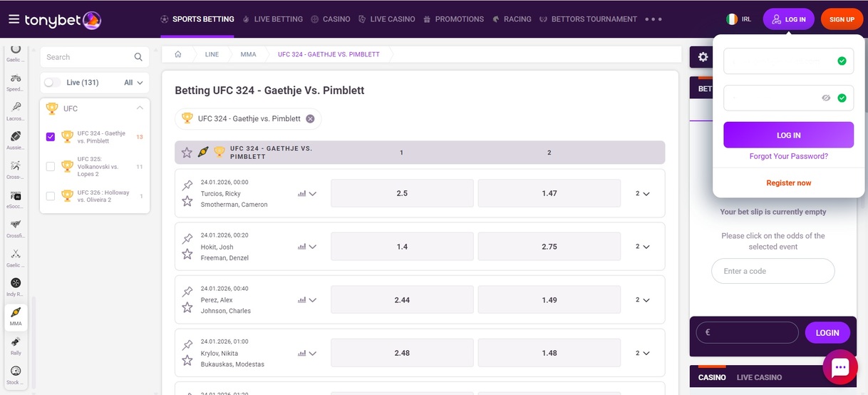Favorite the UFC 324 league header star

[x=187, y=153]
